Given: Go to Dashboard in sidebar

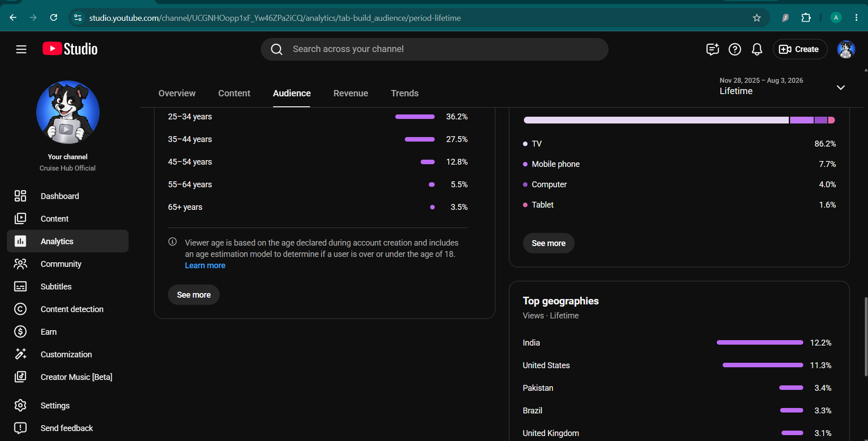Looking at the screenshot, I should tap(68, 196).
